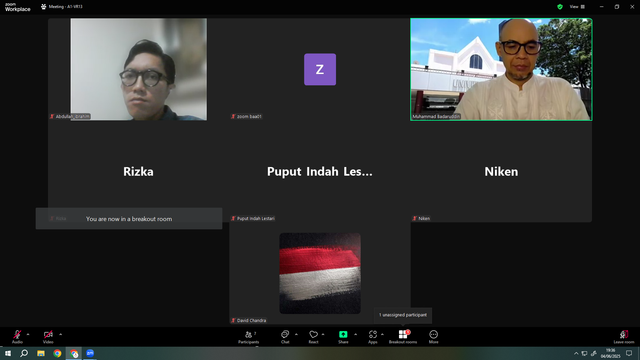Click the '1 unassigned participant' tooltip

click(x=403, y=315)
